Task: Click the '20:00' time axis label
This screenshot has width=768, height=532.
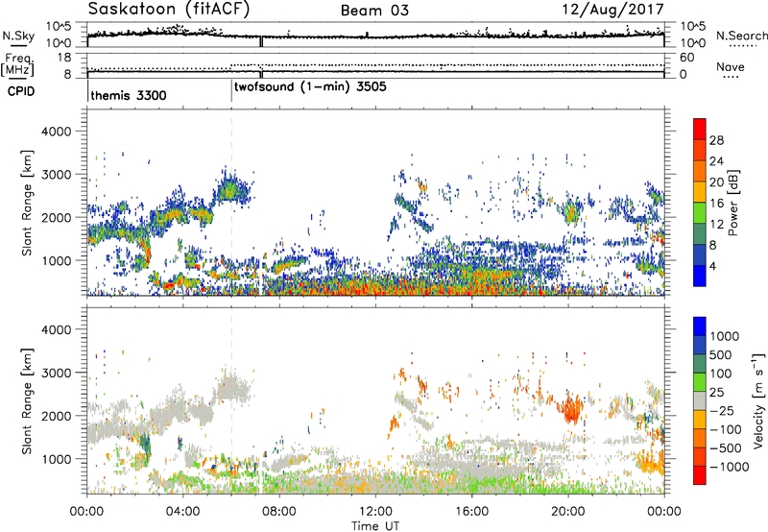Action: coord(567,512)
